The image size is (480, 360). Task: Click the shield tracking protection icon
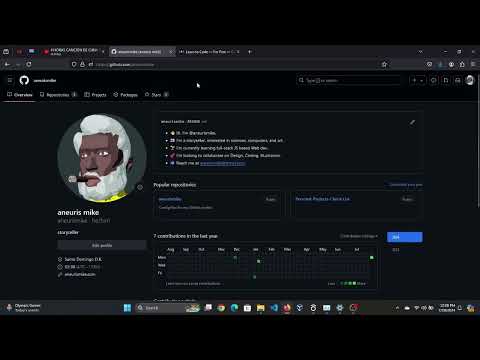(74, 64)
